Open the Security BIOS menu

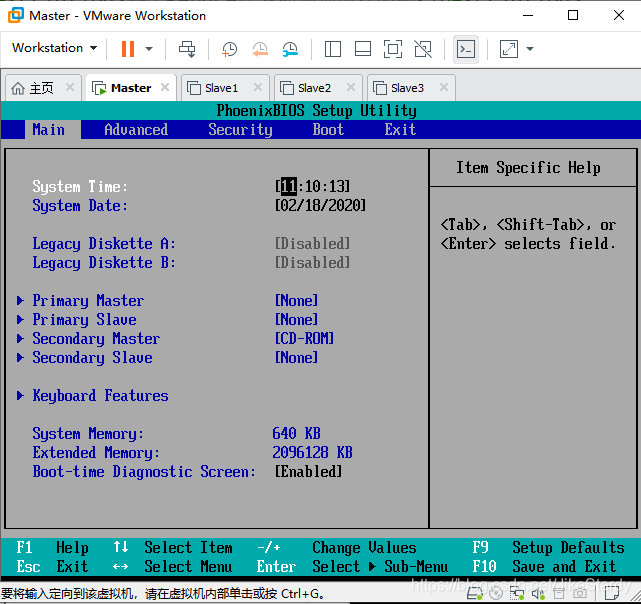click(x=240, y=130)
